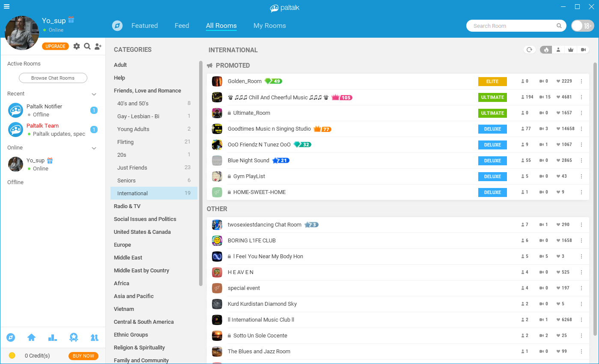Open the hamburger main menu
This screenshot has height=364, width=599.
click(x=6, y=6)
